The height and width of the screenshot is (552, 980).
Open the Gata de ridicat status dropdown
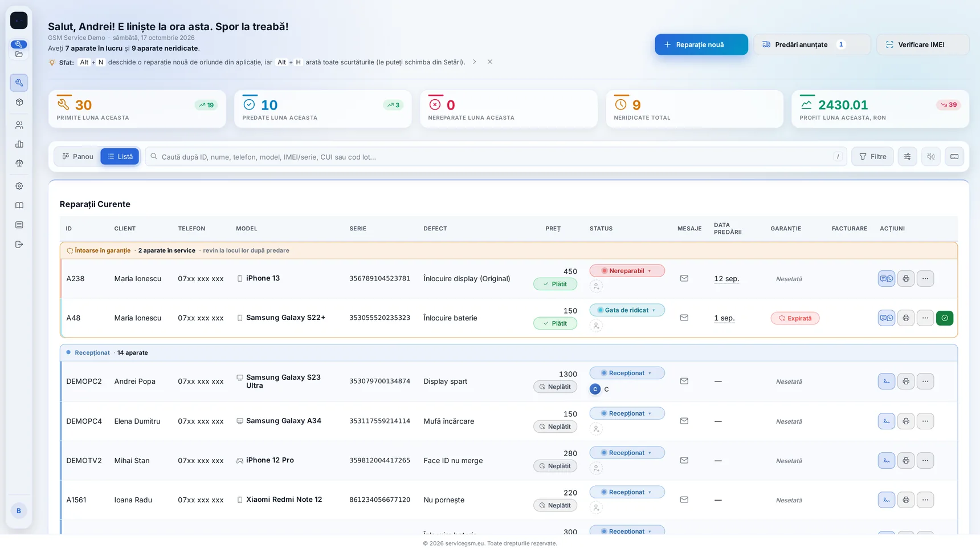[x=627, y=310]
